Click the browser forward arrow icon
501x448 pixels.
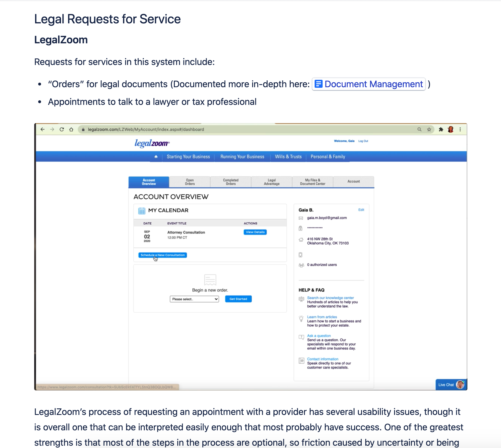52,129
